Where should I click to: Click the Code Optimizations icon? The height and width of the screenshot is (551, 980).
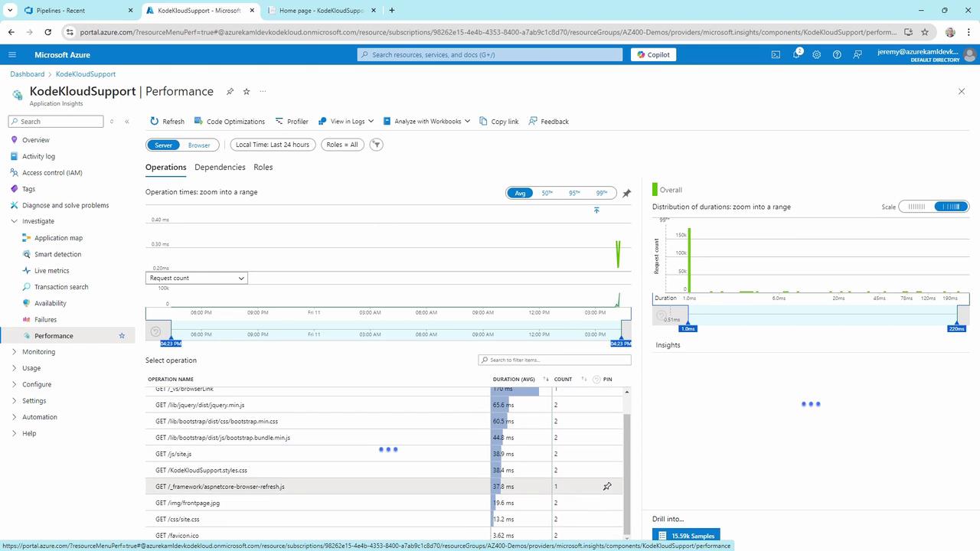pyautogui.click(x=199, y=122)
